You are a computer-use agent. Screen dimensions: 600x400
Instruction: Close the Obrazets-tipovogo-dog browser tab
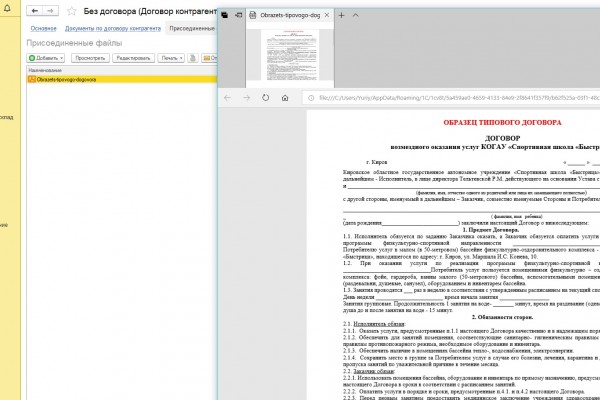pyautogui.click(x=327, y=15)
